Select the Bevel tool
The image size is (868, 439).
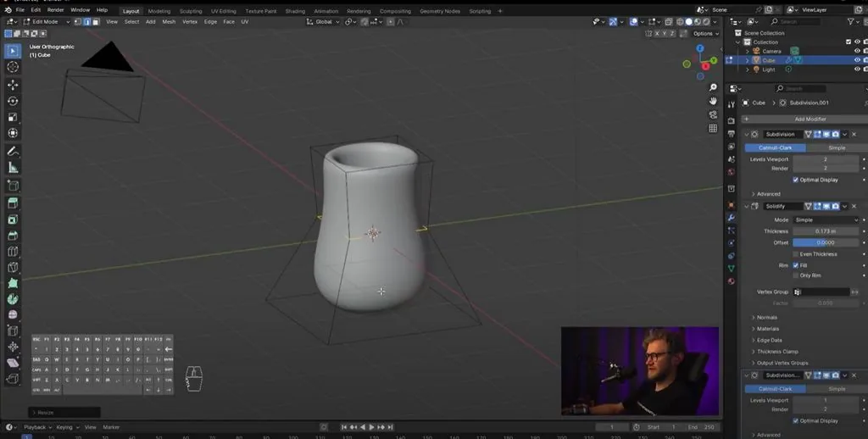13,236
